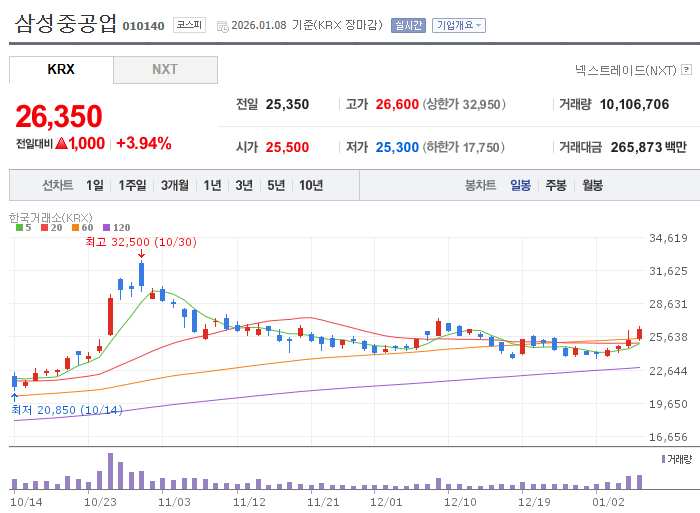Click the 한국거래소(KRX) chart label
This screenshot has width=700, height=513.
[x=50, y=217]
